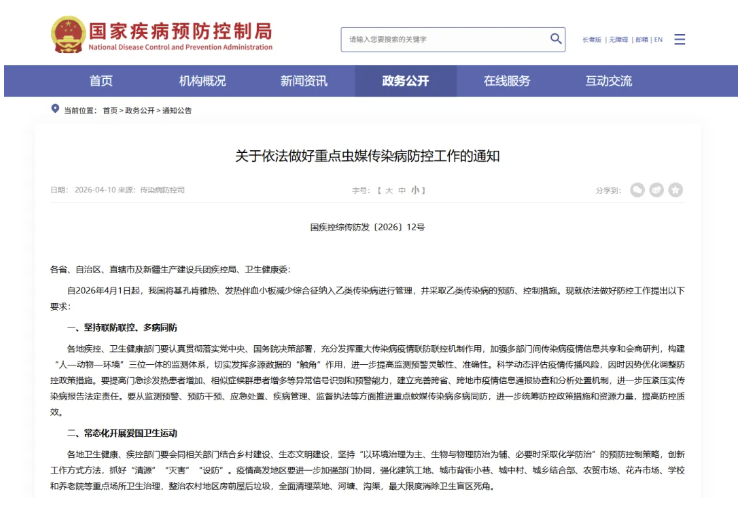745x511 pixels.
Task: Set font size to 中 (medium)
Action: click(402, 190)
